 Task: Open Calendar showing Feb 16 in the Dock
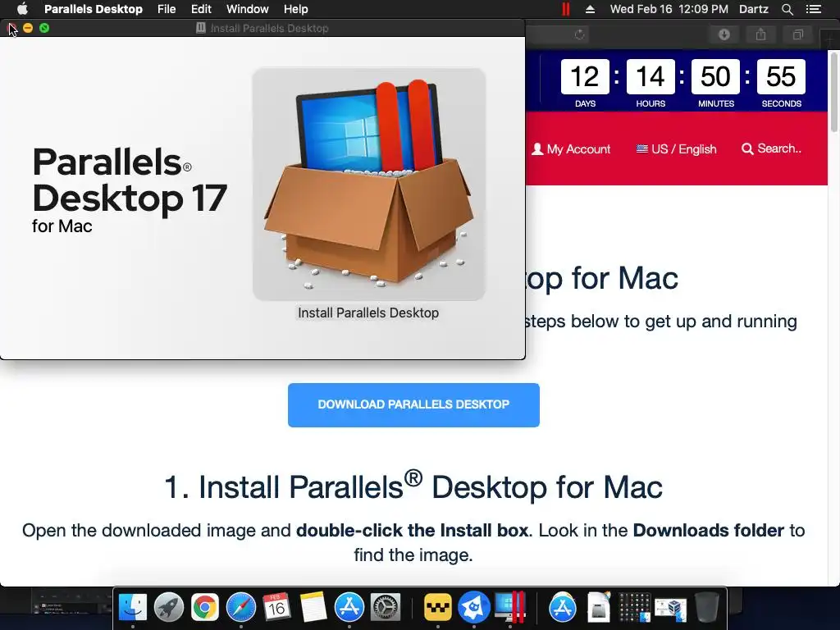[277, 607]
